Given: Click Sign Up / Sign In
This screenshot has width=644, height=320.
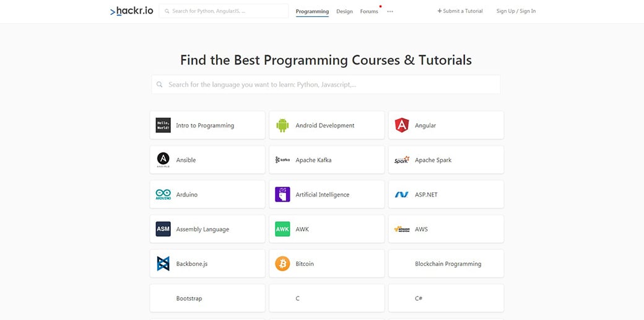Looking at the screenshot, I should (x=516, y=11).
